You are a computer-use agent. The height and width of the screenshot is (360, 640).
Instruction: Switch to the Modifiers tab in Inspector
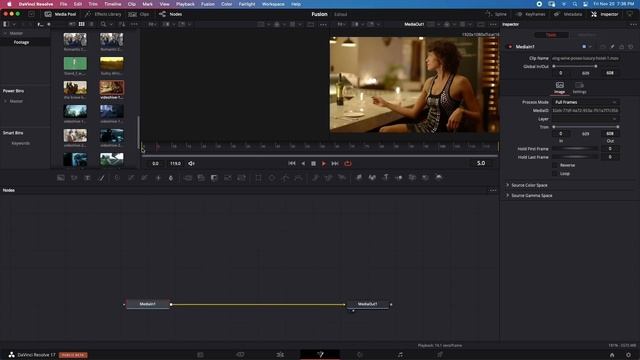click(587, 35)
